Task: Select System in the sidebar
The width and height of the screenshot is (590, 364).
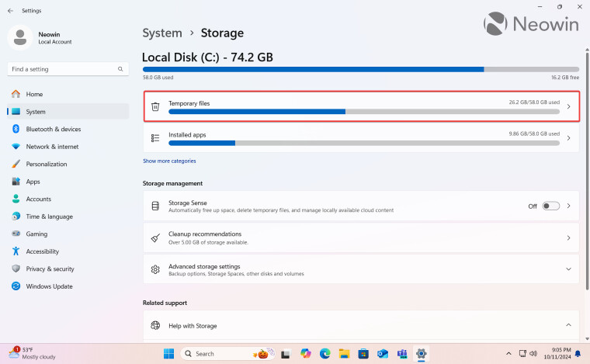Action: [68, 112]
